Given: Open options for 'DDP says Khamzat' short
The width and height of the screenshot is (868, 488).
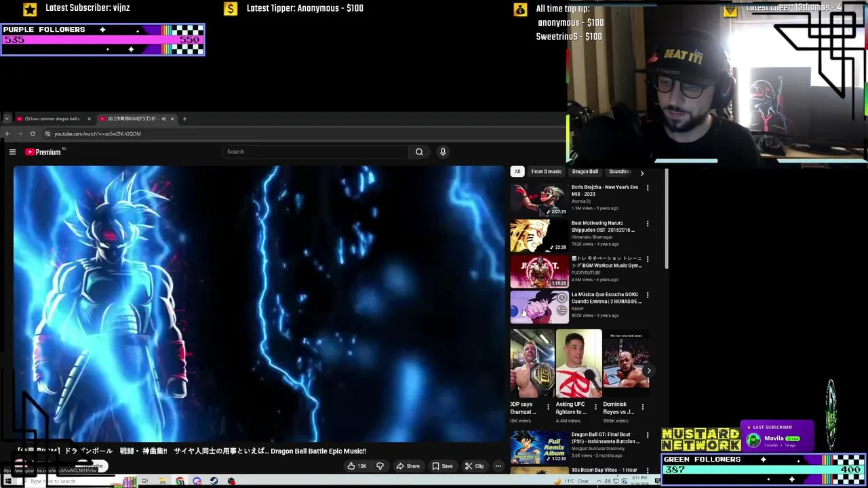Looking at the screenshot, I should click(548, 407).
